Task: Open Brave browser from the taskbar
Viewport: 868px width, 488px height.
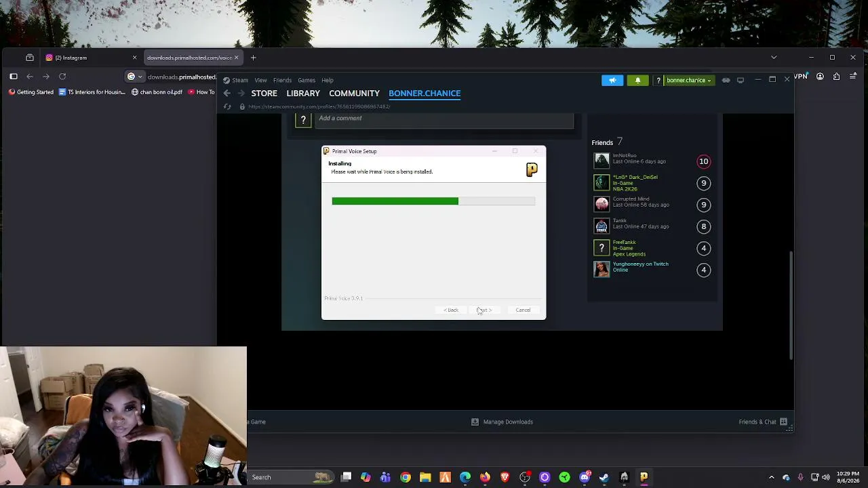Action: (x=505, y=477)
